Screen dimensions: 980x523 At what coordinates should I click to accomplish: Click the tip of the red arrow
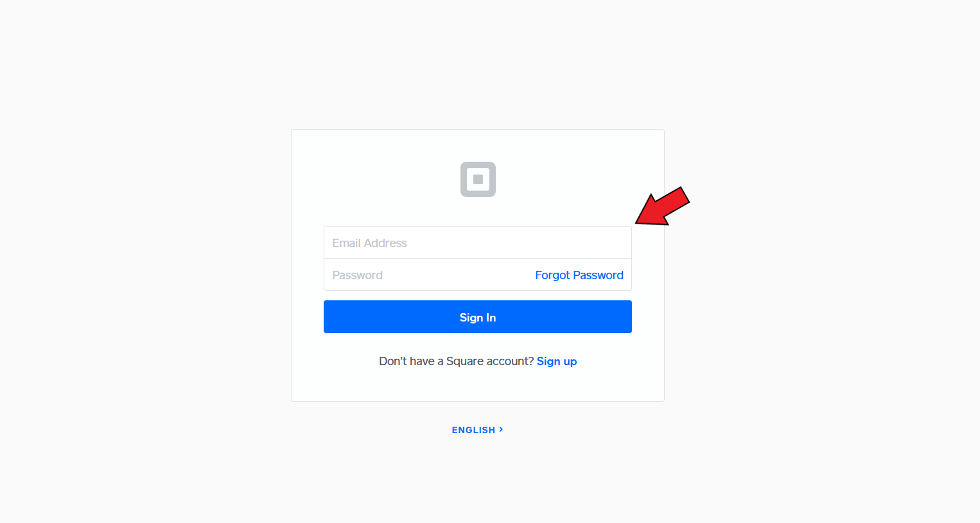coord(637,223)
